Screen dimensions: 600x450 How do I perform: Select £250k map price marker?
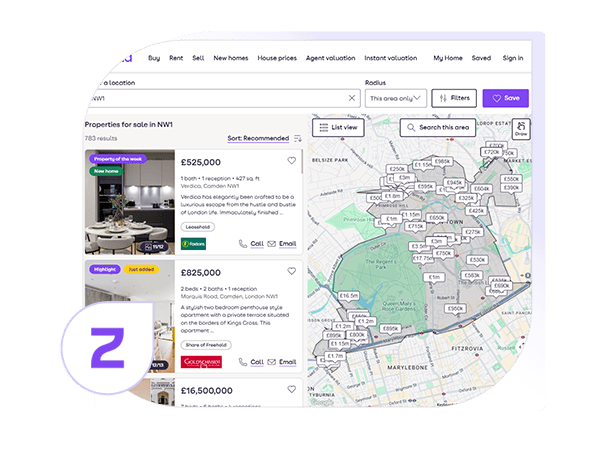[397, 169]
